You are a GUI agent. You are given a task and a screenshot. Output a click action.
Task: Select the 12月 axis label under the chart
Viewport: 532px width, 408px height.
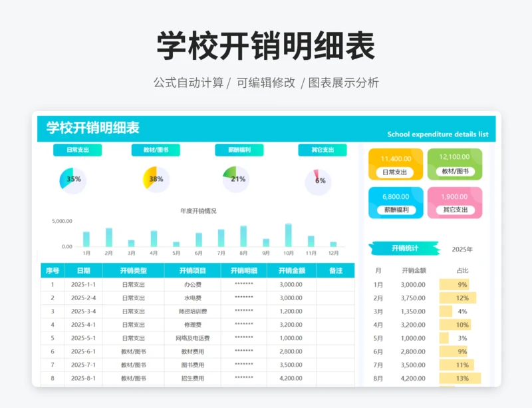(x=334, y=253)
